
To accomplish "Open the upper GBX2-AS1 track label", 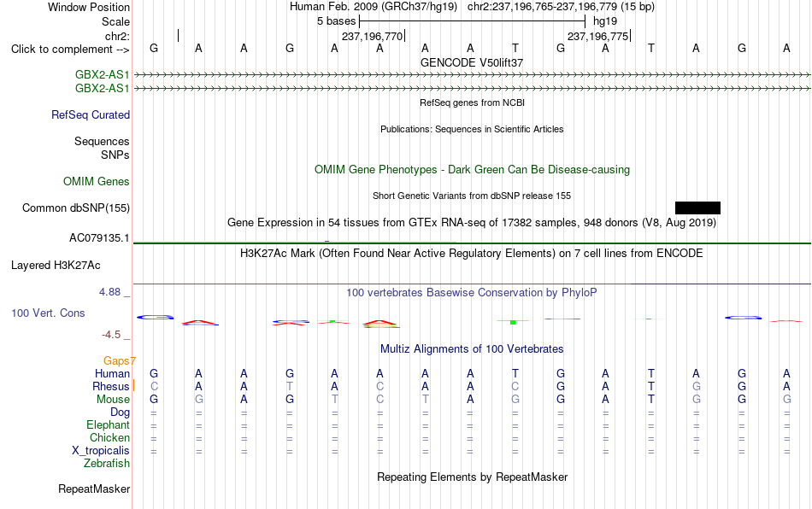I will 102,75.
